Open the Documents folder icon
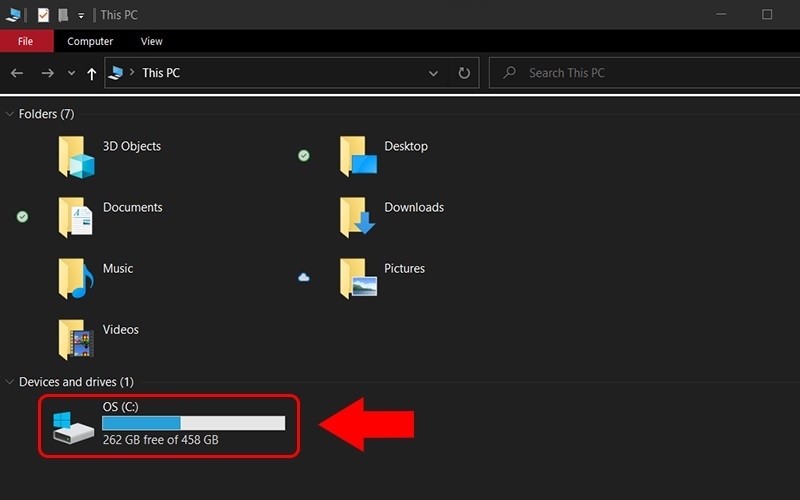Viewport: 800px width, 500px height. coord(76,217)
